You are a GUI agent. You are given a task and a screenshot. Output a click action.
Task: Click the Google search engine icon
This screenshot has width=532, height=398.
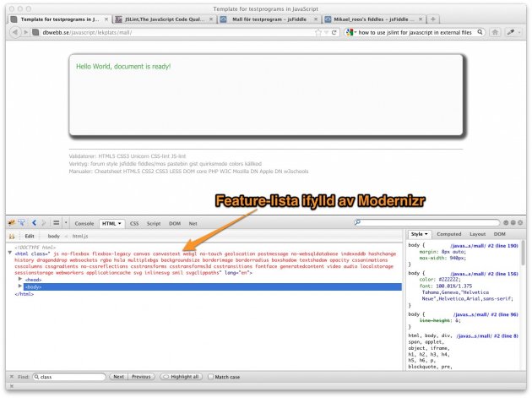click(350, 32)
